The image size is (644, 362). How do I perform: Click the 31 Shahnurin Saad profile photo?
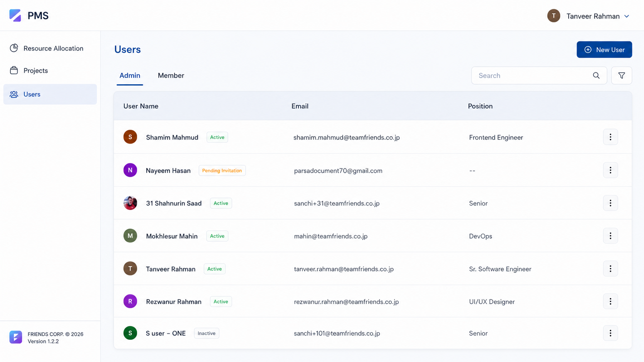pos(130,203)
